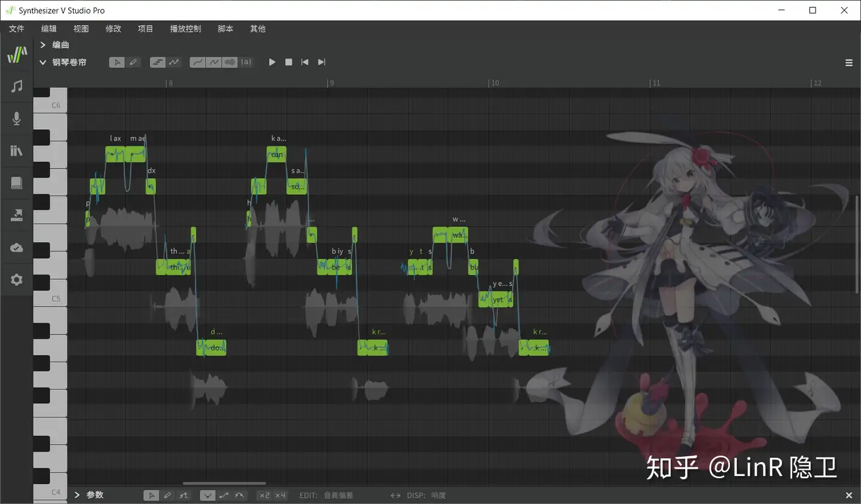
Task: Select the 'so...' note block
Action: 296,187
